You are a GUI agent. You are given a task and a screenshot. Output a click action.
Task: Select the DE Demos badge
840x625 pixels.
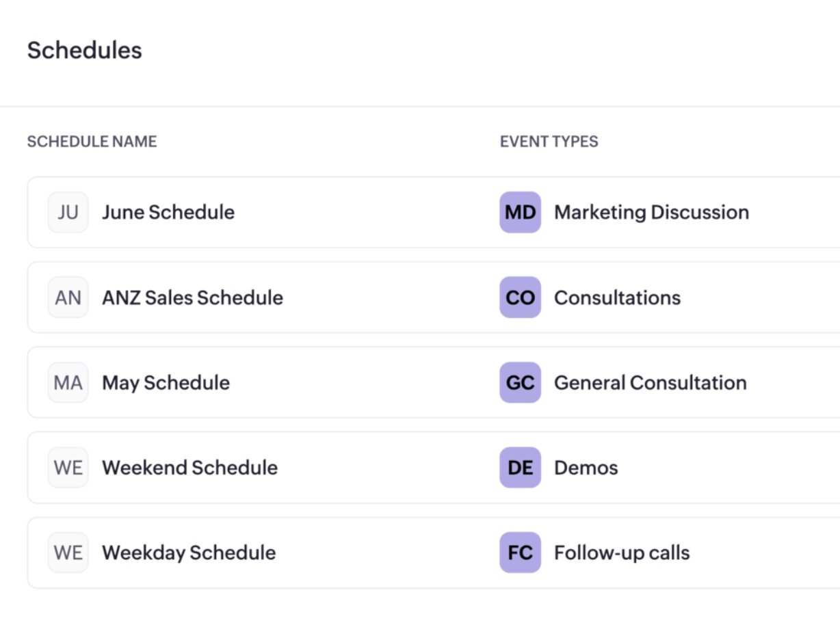pos(520,468)
